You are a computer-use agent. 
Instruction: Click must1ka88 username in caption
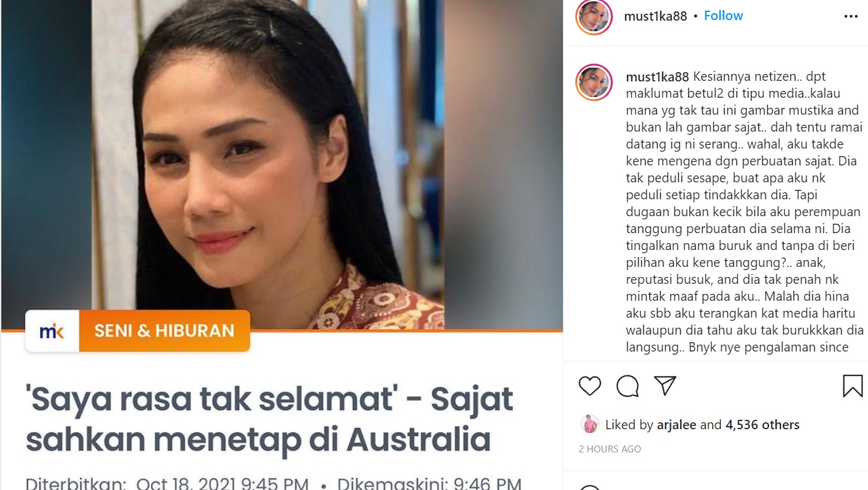(x=658, y=77)
